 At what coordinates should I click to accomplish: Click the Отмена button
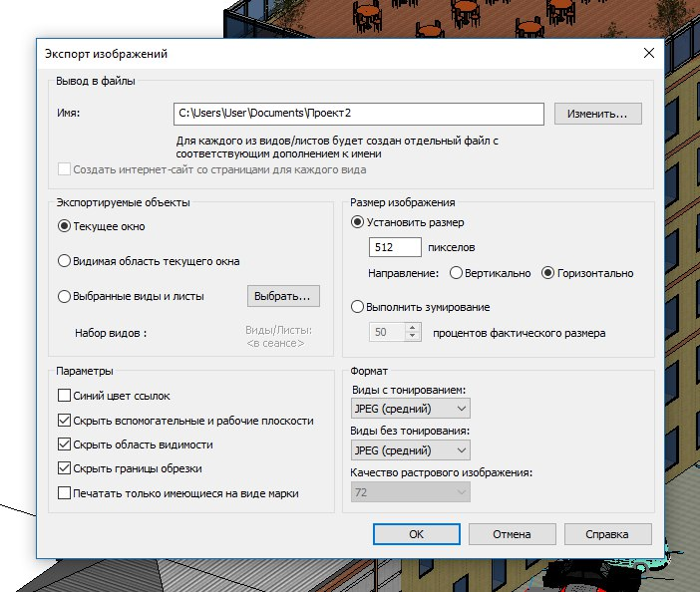513,534
